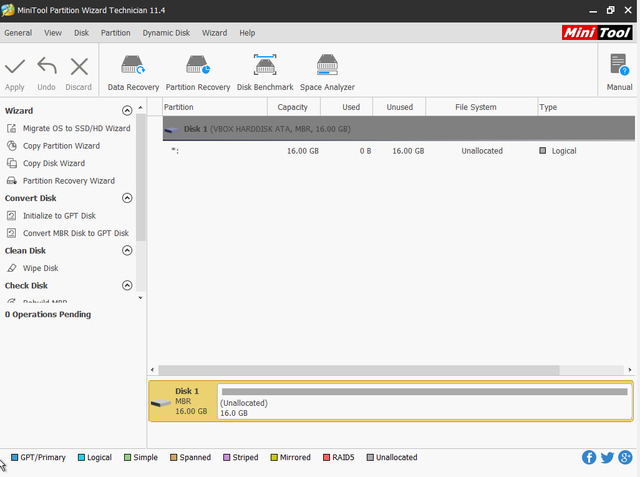Viewport: 640px width, 477px height.
Task: Open the Twitter share icon
Action: click(x=607, y=458)
